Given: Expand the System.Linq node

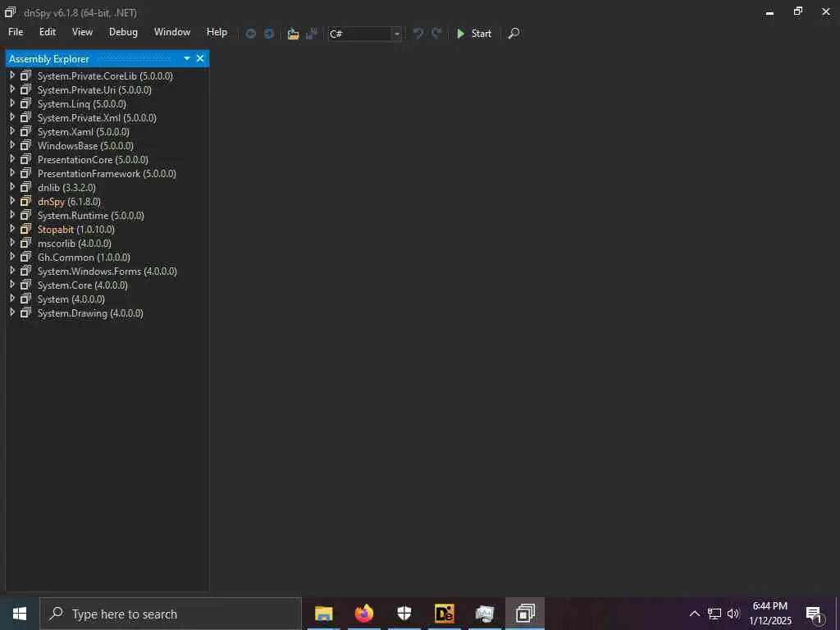Looking at the screenshot, I should click(12, 103).
